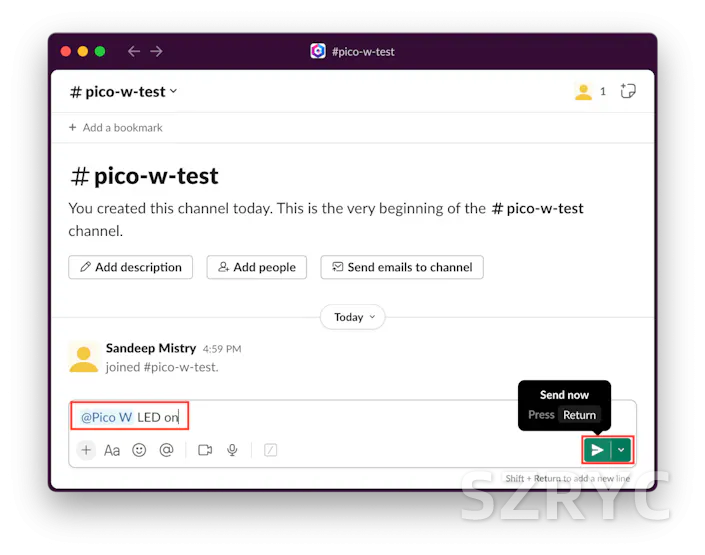Open the pico-w-test channel name dropdown
The width and height of the screenshot is (705, 555).
[x=123, y=92]
